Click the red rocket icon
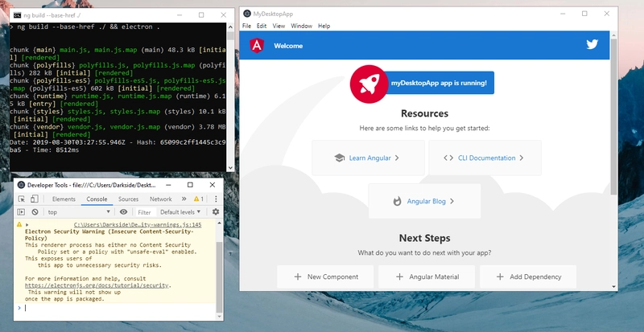Screen dimensions: 644x332 pos(369,84)
